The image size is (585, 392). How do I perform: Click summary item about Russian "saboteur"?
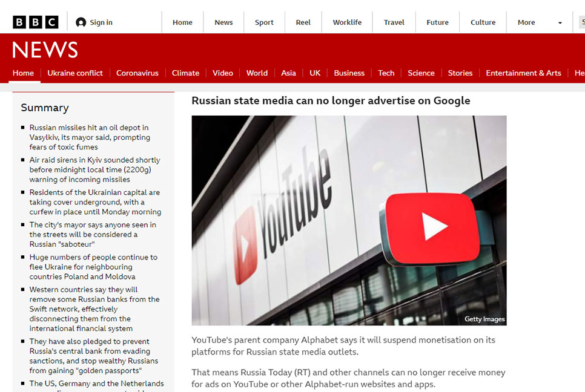(93, 234)
